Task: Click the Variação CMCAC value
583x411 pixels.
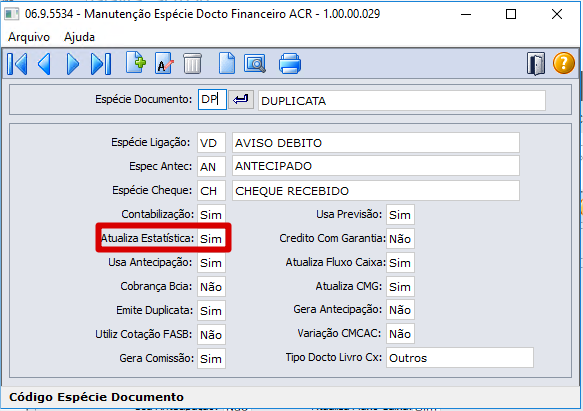Action: [400, 334]
